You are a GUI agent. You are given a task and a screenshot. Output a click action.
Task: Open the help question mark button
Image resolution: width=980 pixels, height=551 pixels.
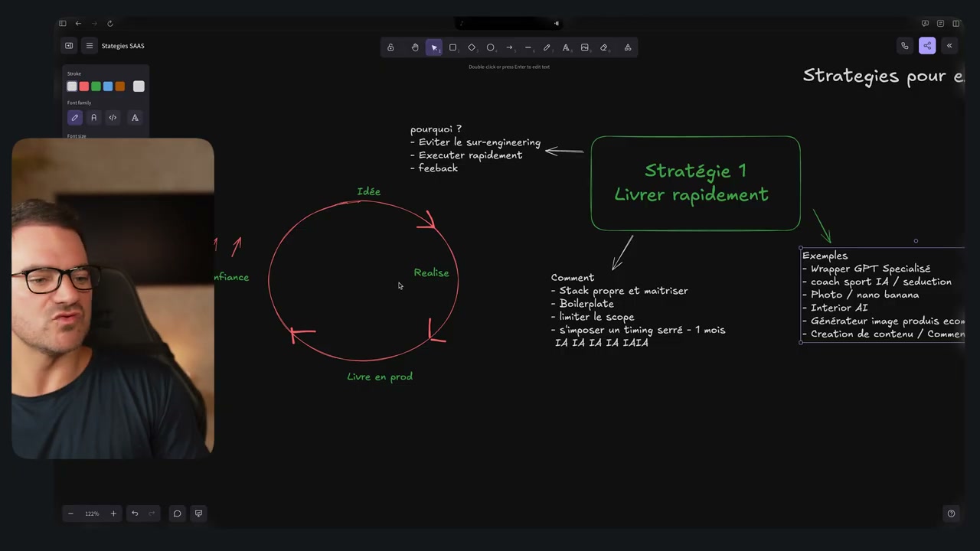(x=951, y=514)
